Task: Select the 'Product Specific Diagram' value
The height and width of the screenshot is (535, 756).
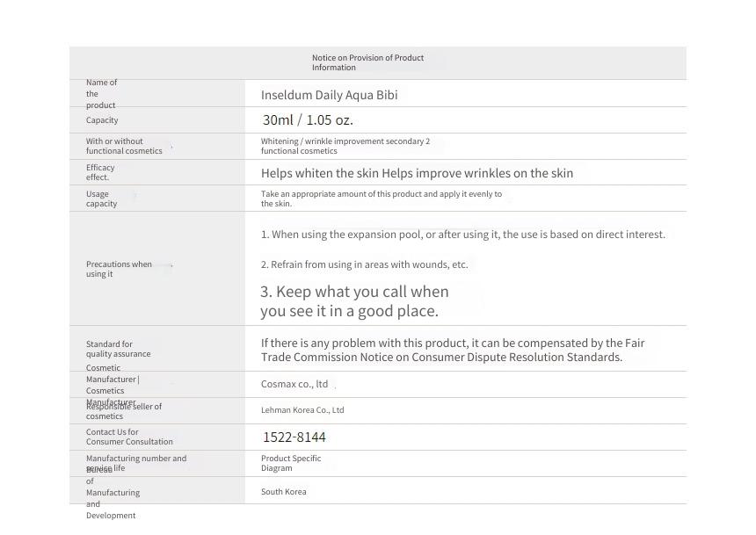Action: click(x=291, y=463)
